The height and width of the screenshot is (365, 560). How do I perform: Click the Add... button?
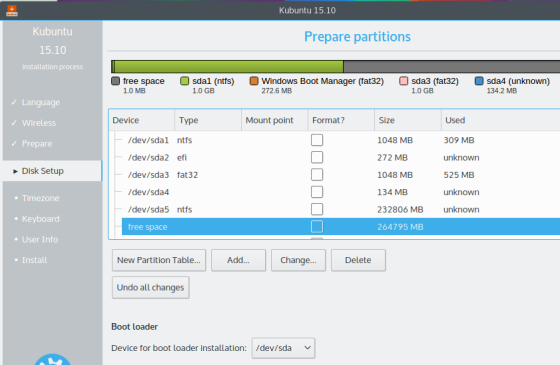click(x=238, y=260)
